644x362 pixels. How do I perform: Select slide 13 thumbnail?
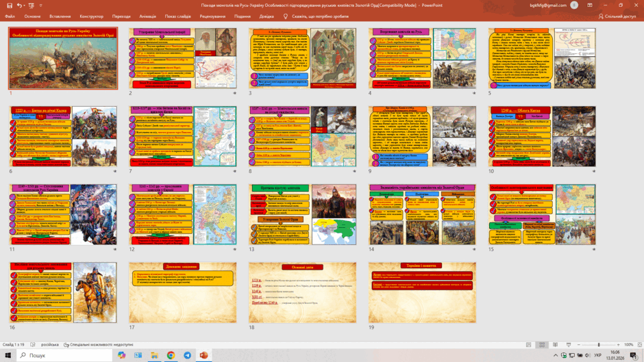click(302, 214)
